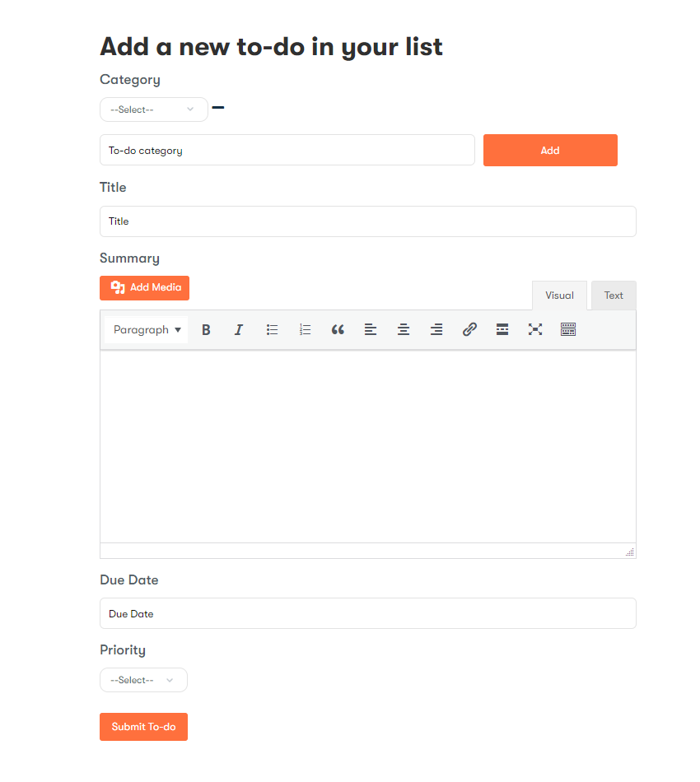This screenshot has width=700, height=782.
Task: Insert a hyperlink in the summary
Action: 469,329
